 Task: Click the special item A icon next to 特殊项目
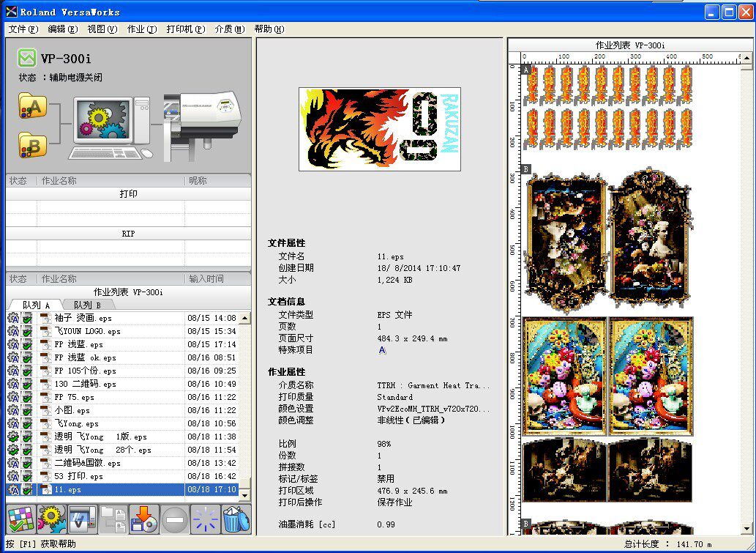[x=382, y=350]
